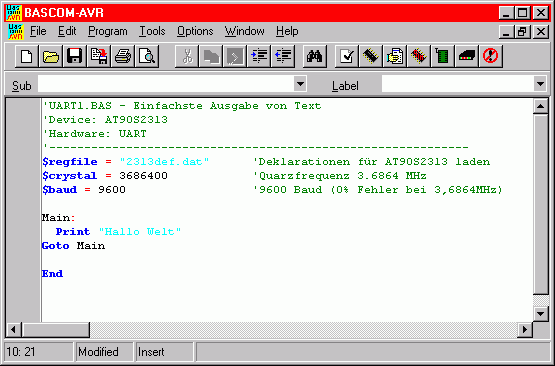
Task: Compile the program with the black chip icon
Action: tap(371, 56)
